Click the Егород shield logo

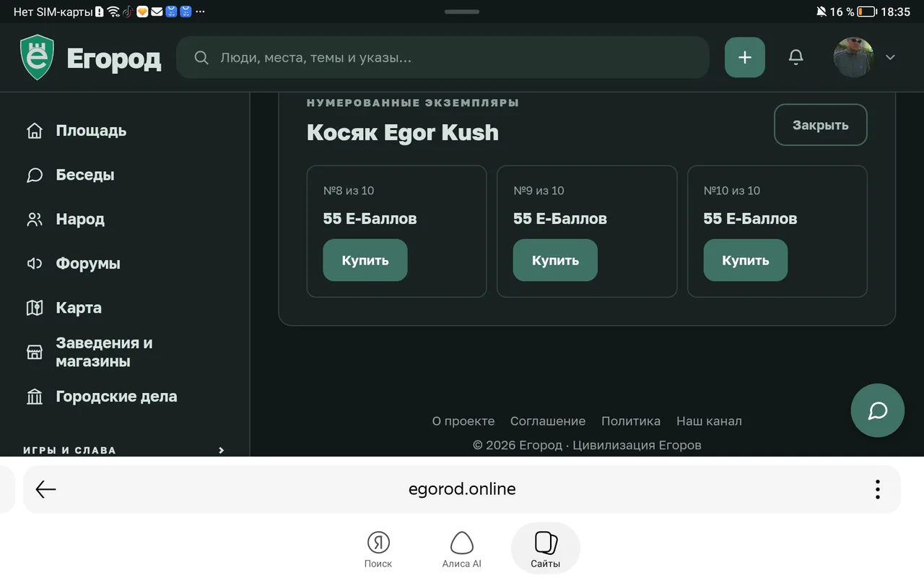37,58
